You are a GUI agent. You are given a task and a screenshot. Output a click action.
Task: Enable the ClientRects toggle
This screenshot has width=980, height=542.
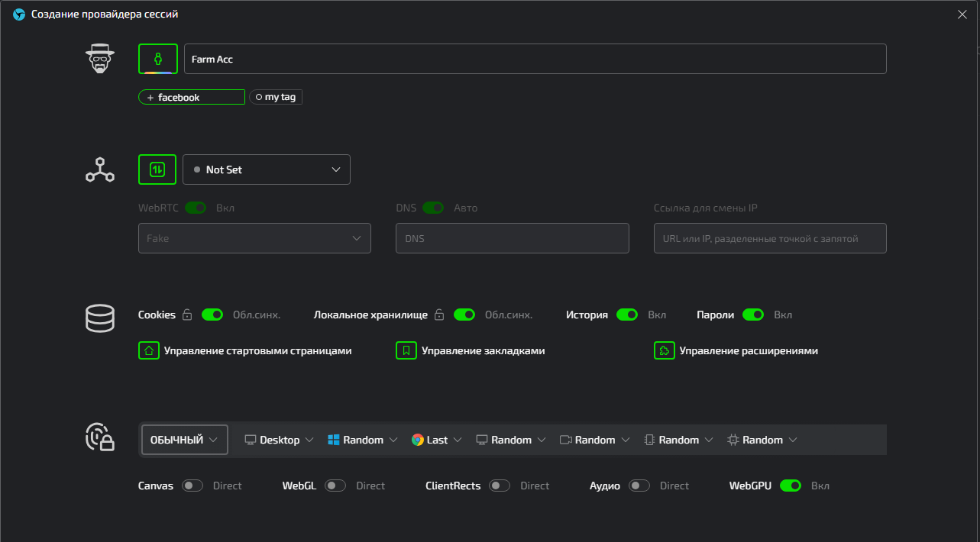500,486
